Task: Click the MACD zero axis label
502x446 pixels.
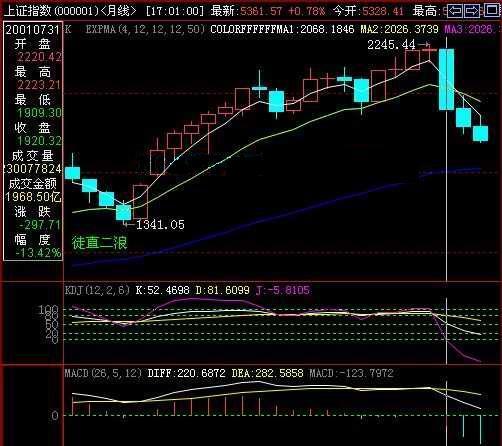Action: [55, 416]
